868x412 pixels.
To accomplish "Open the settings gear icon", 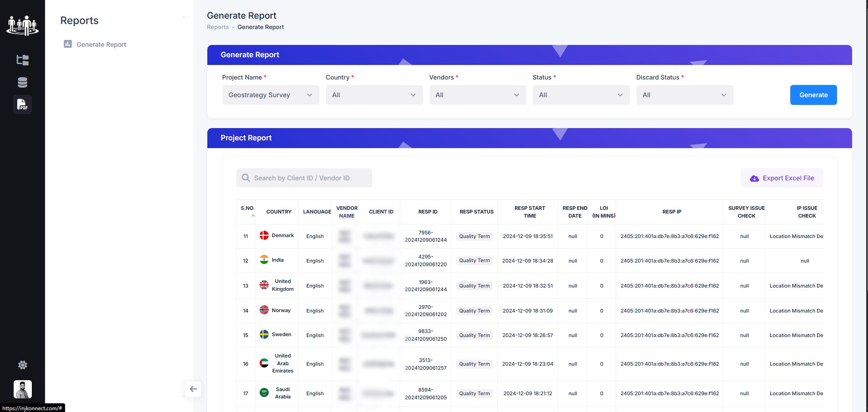I will click(22, 365).
